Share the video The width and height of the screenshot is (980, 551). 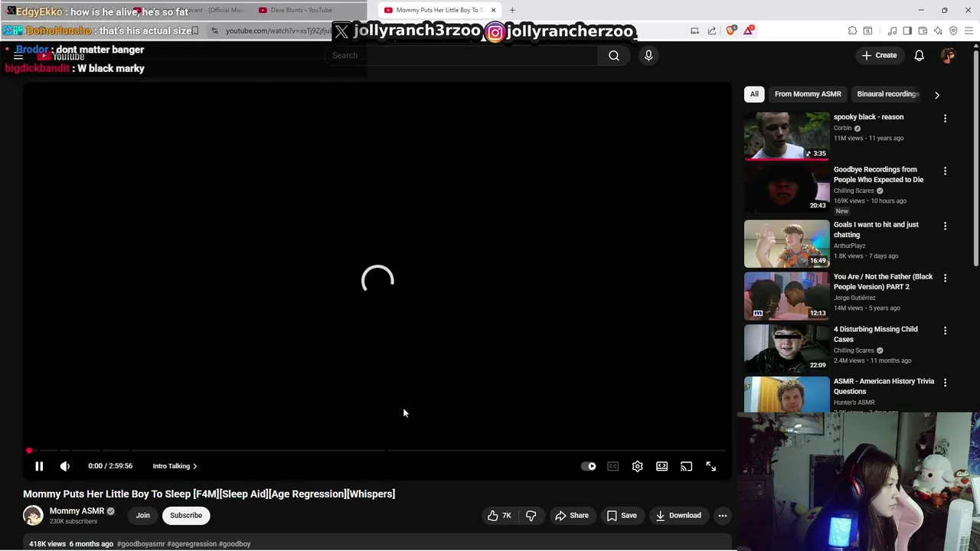[572, 516]
